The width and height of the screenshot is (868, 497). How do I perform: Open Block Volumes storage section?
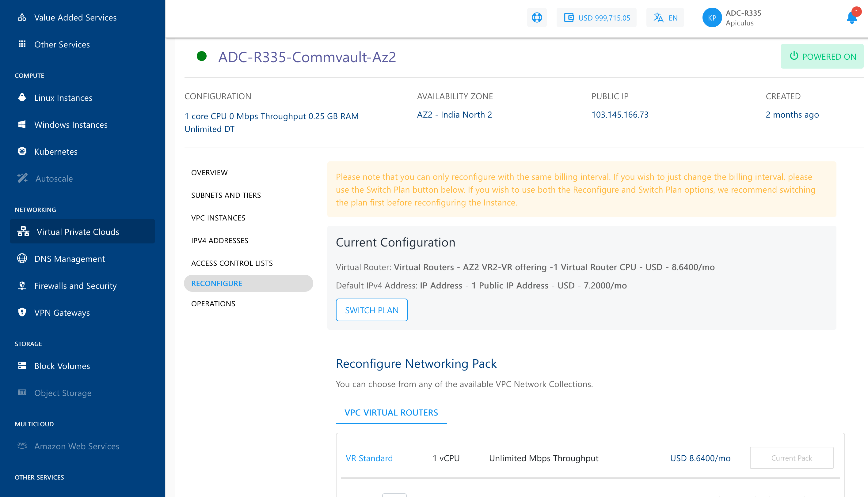point(62,366)
